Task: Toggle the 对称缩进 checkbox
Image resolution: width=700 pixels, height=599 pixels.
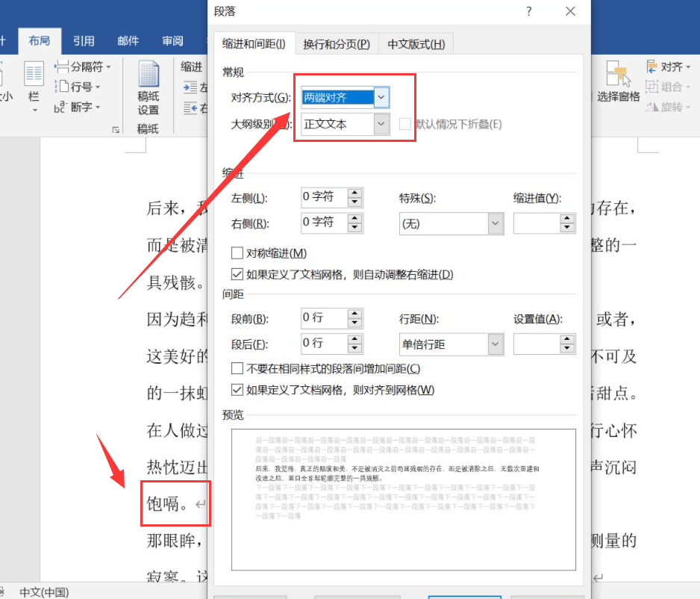Action: tap(237, 252)
